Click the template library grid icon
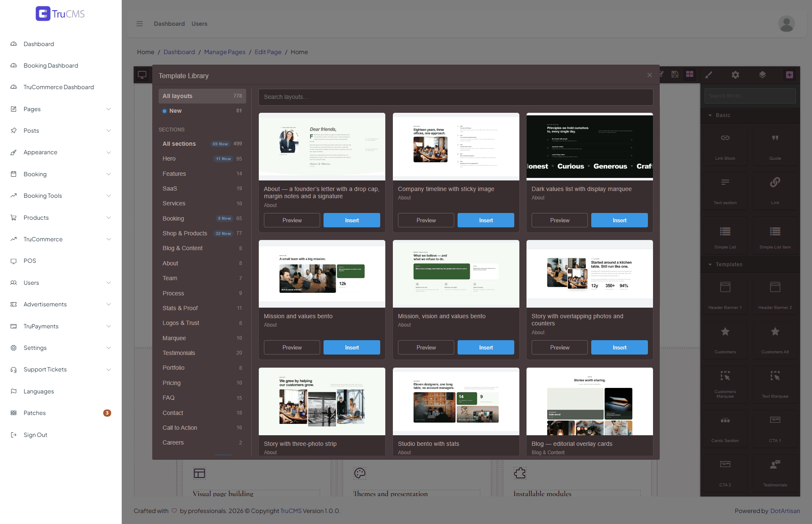The image size is (812, 524). click(690, 74)
